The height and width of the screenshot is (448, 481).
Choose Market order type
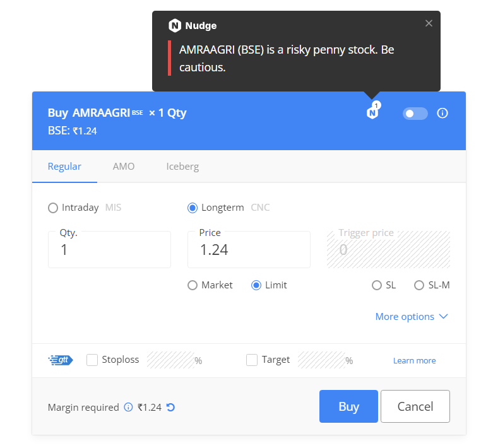pos(210,285)
